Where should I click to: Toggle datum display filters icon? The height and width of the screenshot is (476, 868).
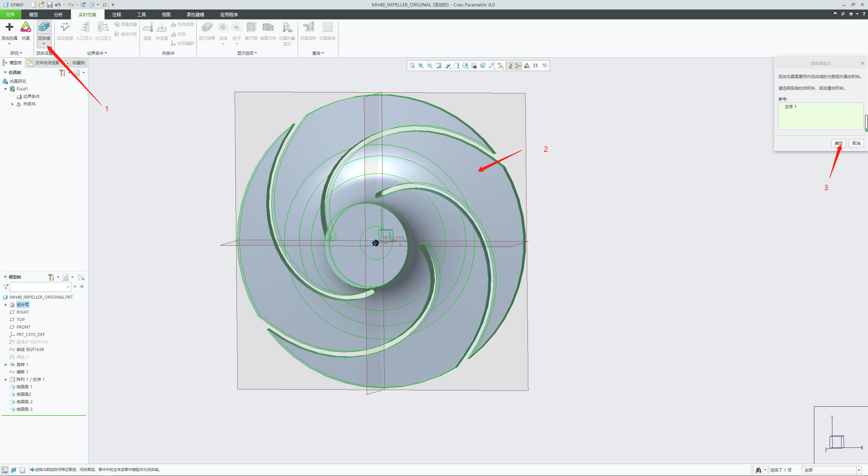(500, 66)
